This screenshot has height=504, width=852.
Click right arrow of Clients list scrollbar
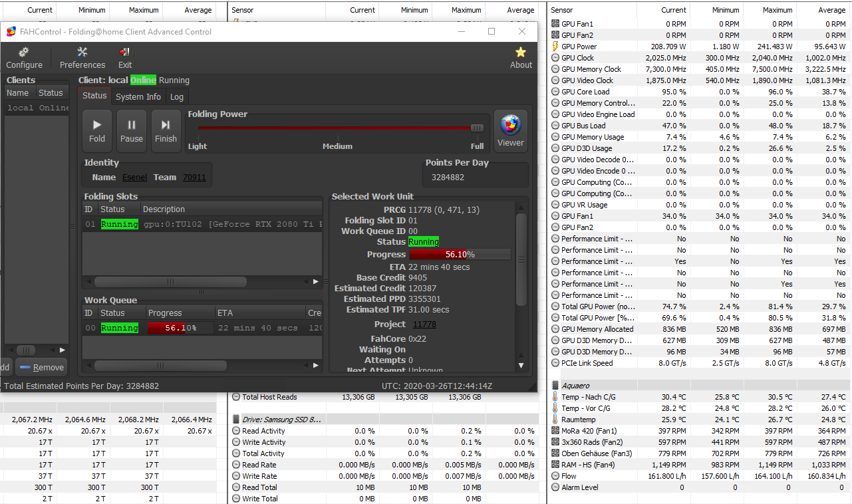pyautogui.click(x=63, y=350)
